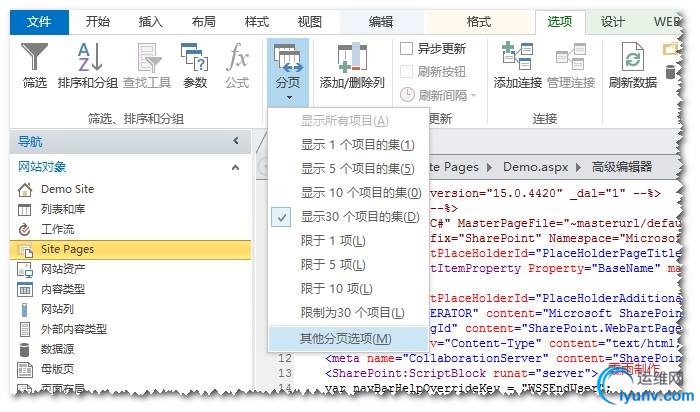Click 显示所有项目(A) menu entry
Viewport: 700px width, 412px height.
(348, 121)
